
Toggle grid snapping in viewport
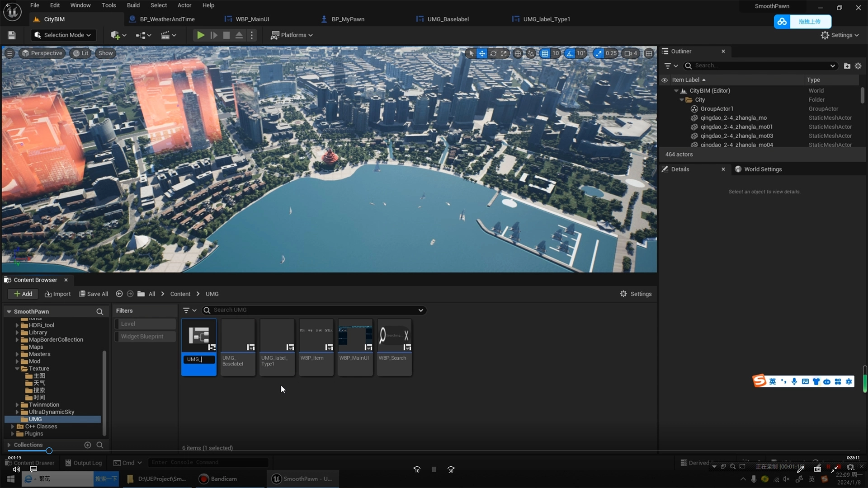pyautogui.click(x=545, y=53)
